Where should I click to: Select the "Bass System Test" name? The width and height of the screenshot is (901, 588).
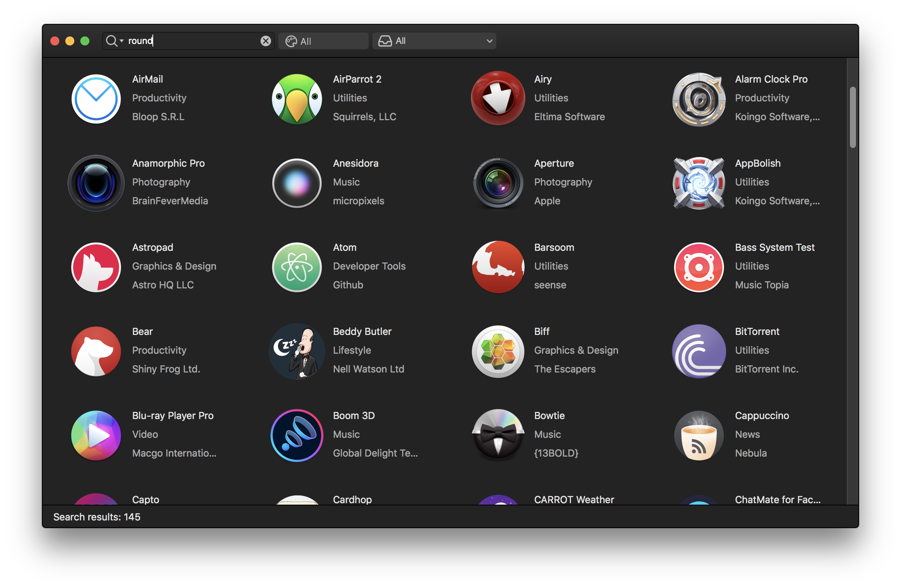[x=774, y=247]
